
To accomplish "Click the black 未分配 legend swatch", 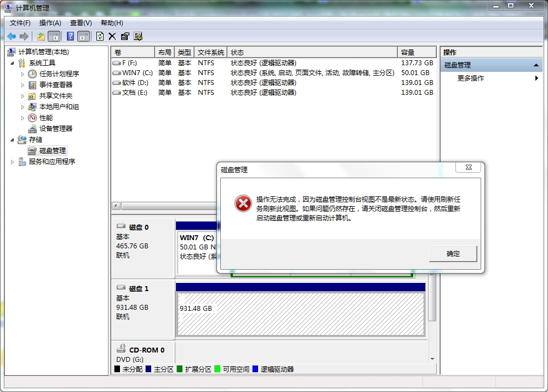I will tap(117, 369).
